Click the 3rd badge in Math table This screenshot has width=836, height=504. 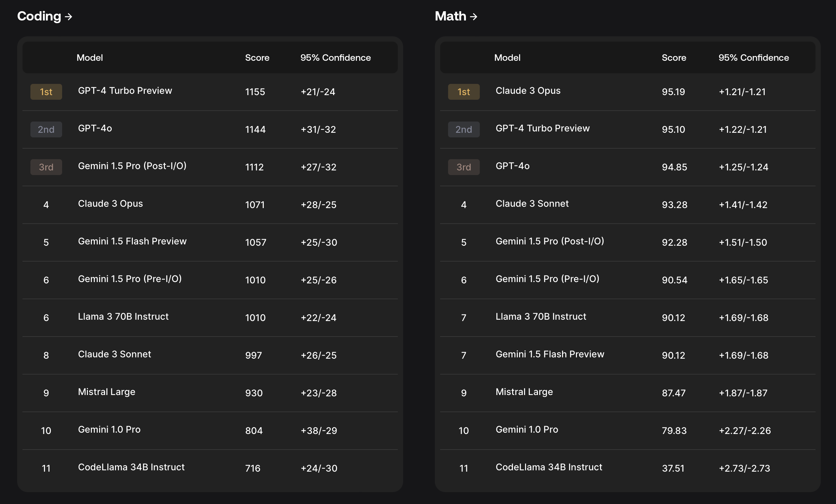464,167
